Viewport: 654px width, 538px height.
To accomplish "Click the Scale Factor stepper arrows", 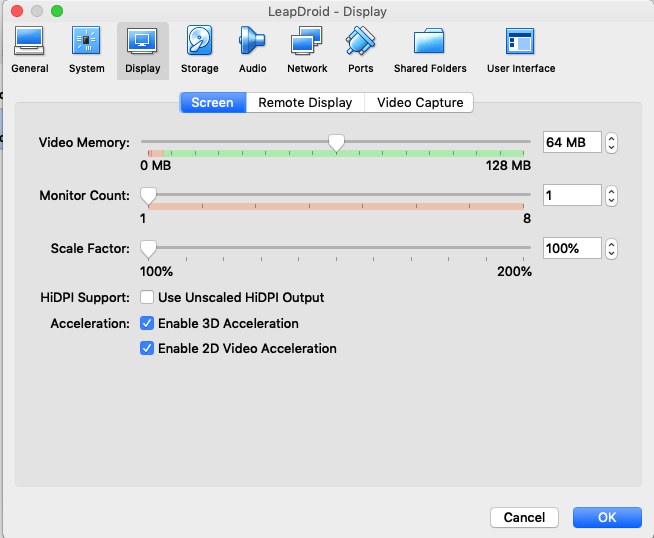I will tap(611, 249).
